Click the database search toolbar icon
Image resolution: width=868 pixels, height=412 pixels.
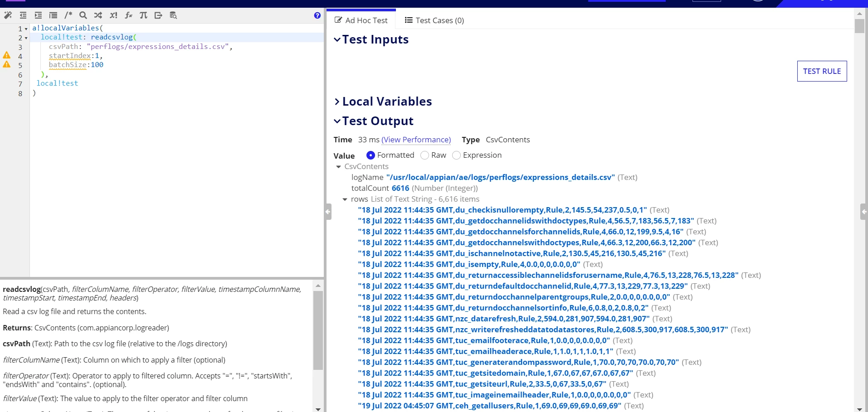(173, 15)
